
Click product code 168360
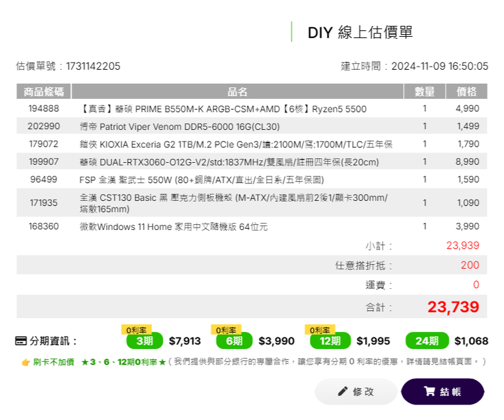tap(44, 226)
